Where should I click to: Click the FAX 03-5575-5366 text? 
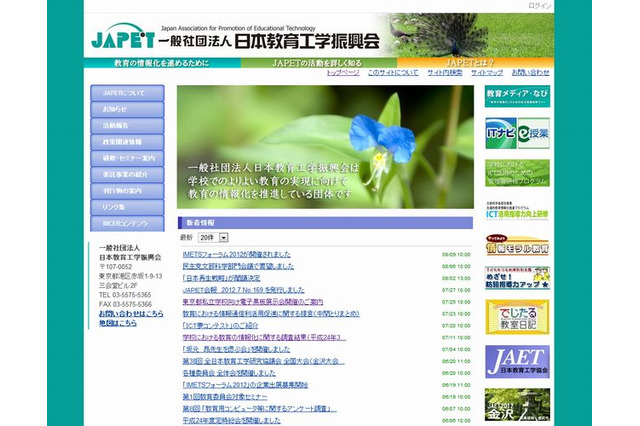(x=125, y=304)
